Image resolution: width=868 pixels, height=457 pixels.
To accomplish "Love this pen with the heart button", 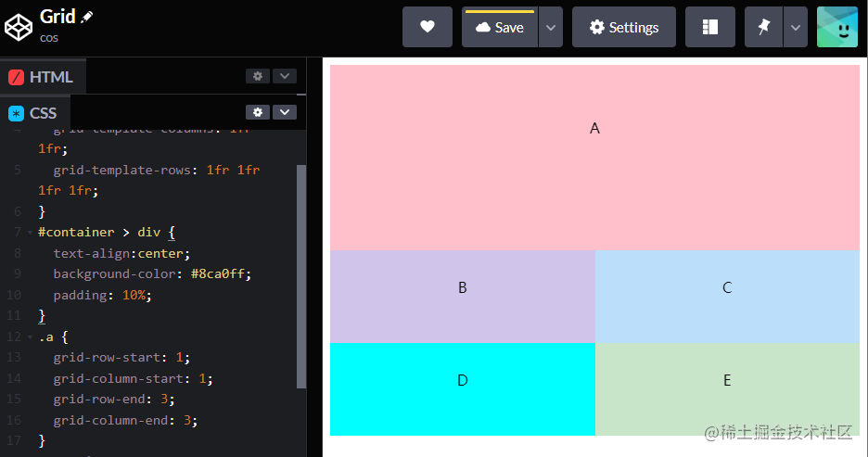I will click(427, 27).
